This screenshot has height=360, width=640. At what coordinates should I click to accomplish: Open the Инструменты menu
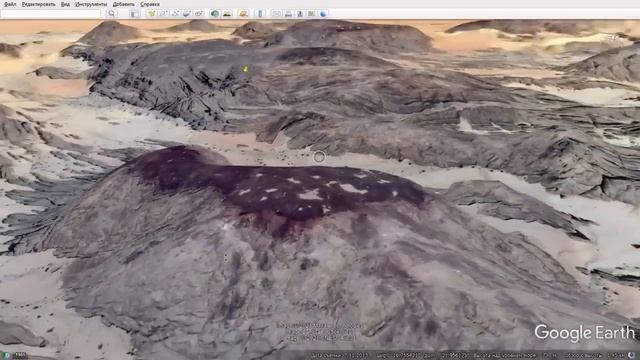91,4
